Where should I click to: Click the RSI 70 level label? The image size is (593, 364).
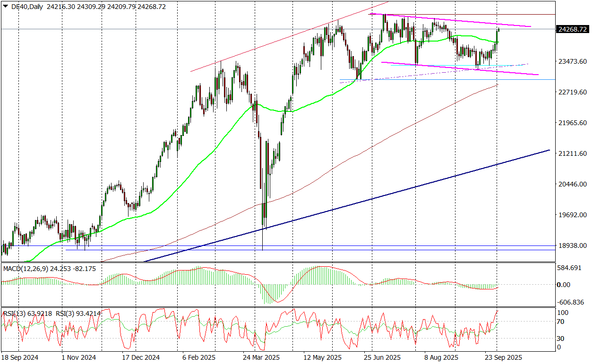(x=562, y=322)
